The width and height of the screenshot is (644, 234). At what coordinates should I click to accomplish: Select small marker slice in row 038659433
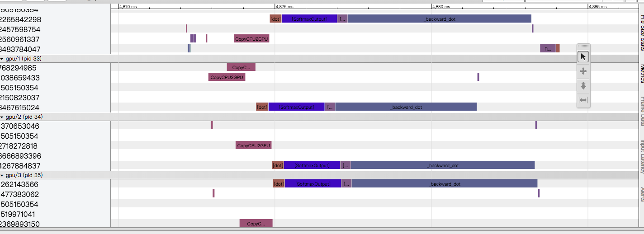point(478,77)
